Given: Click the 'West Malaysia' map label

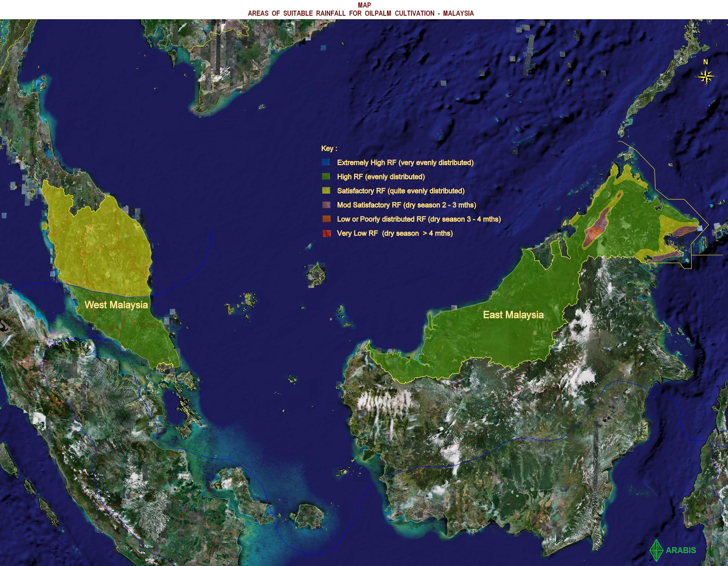Looking at the screenshot, I should pyautogui.click(x=116, y=305).
